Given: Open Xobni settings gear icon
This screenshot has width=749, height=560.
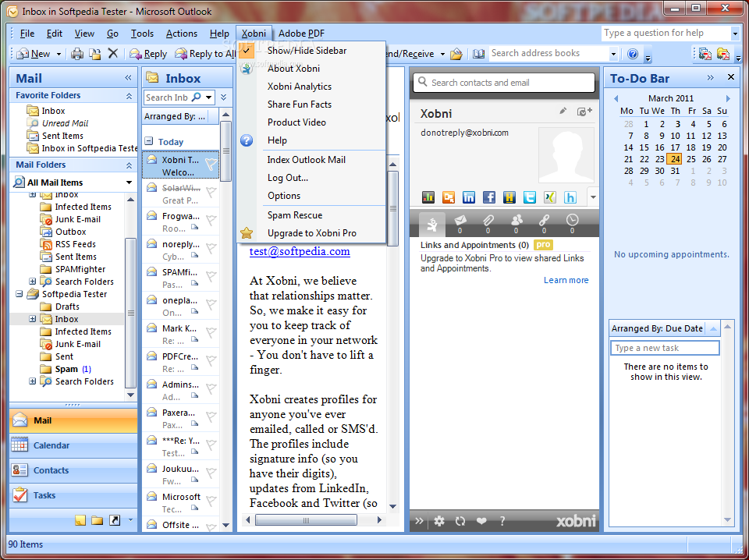Looking at the screenshot, I should click(439, 521).
